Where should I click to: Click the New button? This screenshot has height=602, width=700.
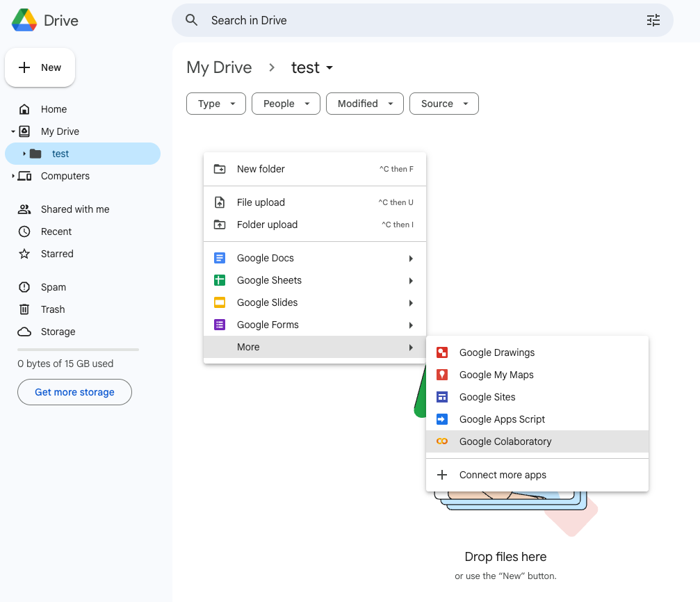tap(40, 67)
